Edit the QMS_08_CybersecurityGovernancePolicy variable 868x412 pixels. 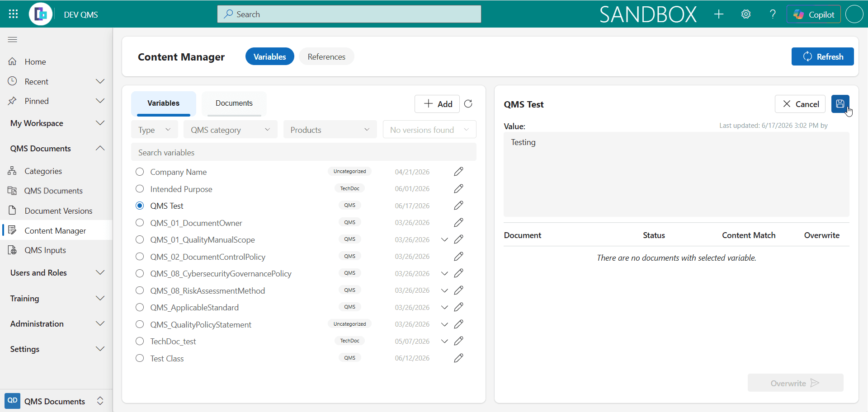point(458,273)
